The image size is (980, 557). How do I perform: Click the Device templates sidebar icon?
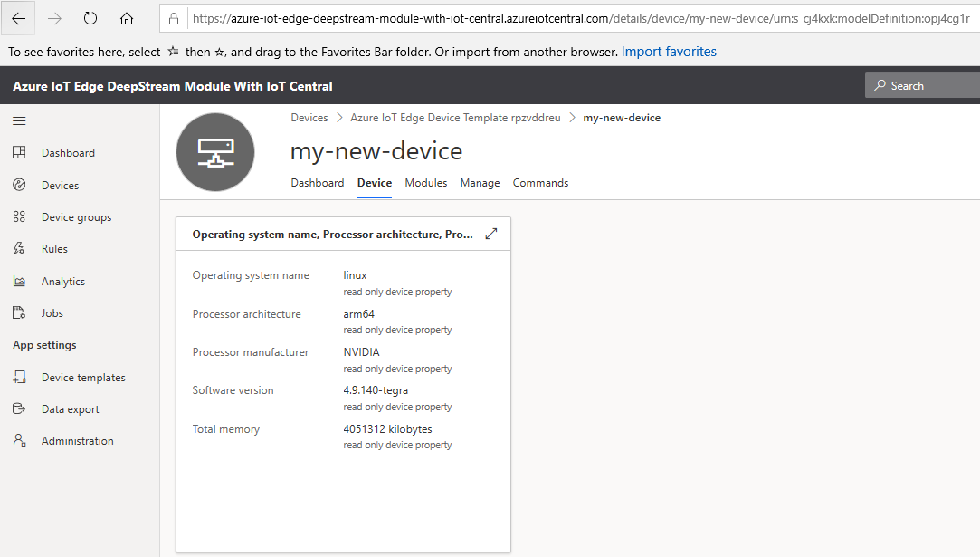tap(19, 377)
